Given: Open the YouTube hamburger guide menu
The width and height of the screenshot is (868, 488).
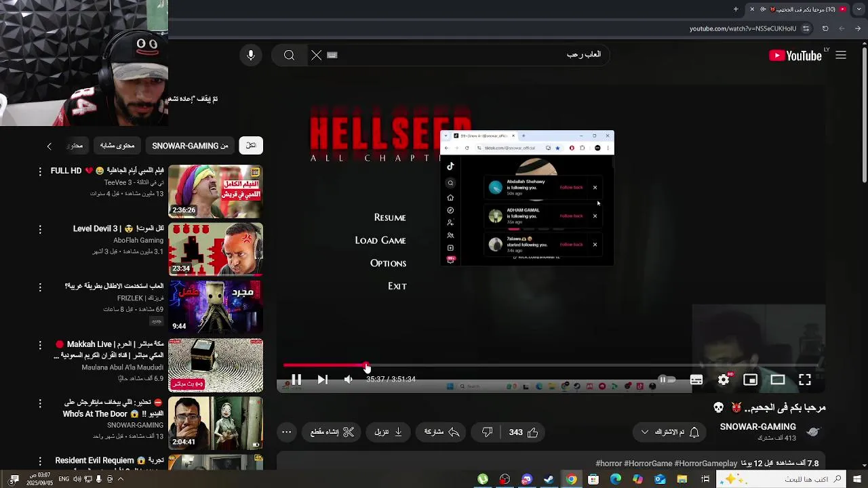Looking at the screenshot, I should click(841, 56).
